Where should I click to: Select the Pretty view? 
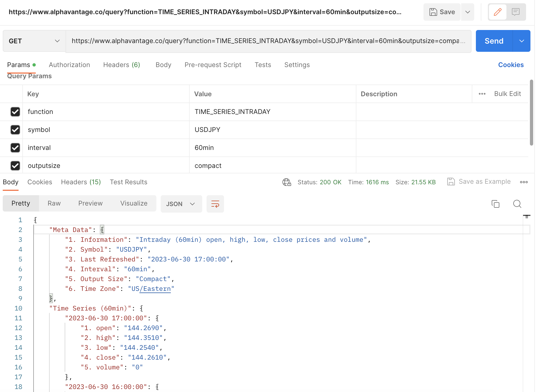pos(21,203)
